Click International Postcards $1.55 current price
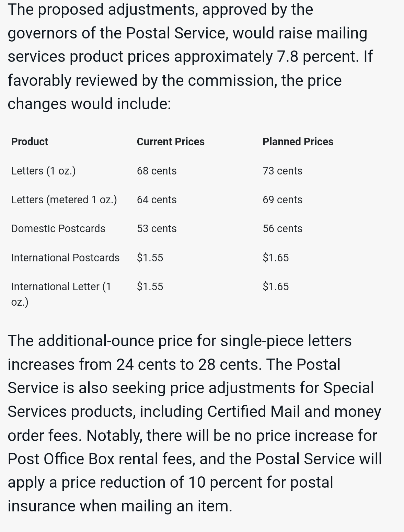This screenshot has width=404, height=532. tap(150, 258)
